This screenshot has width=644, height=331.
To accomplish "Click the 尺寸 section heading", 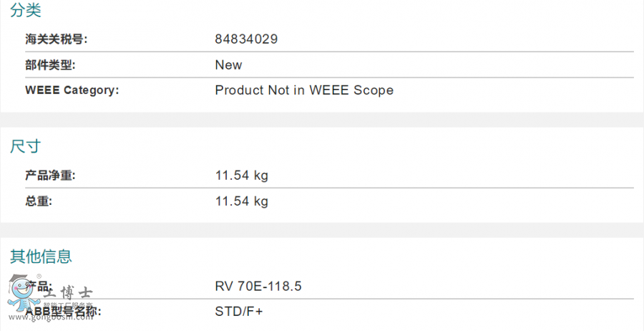I will pos(26,147).
